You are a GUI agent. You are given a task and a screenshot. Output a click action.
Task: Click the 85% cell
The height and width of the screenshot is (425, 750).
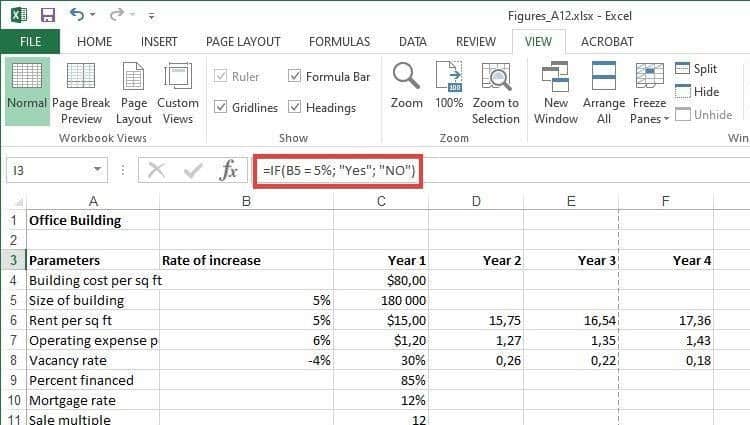pyautogui.click(x=381, y=381)
